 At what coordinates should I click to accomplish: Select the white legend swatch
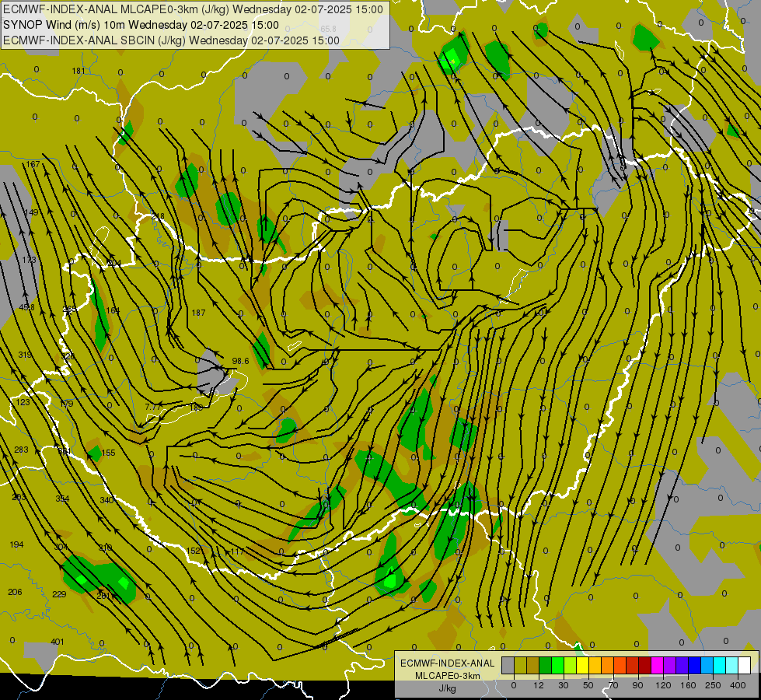pyautogui.click(x=745, y=665)
